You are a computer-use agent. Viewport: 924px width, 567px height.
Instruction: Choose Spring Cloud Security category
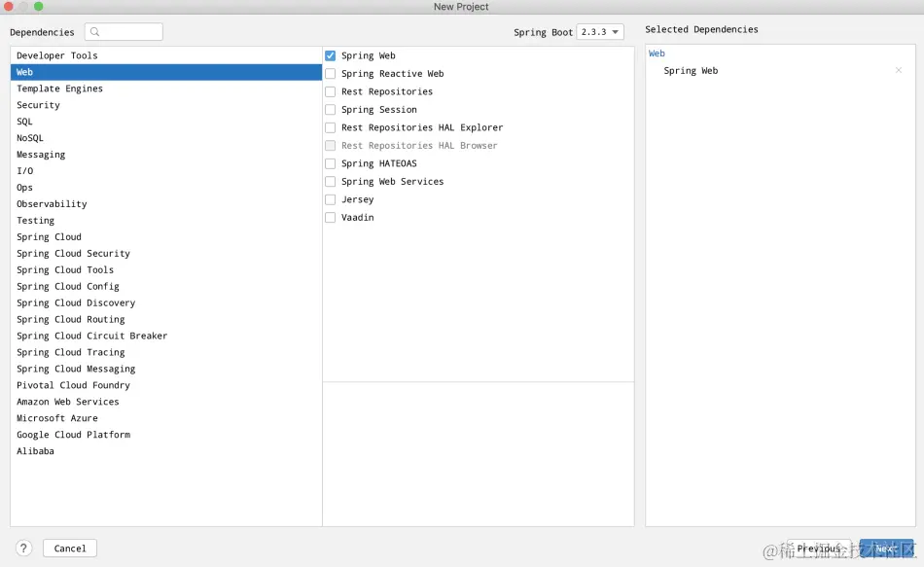point(166,254)
